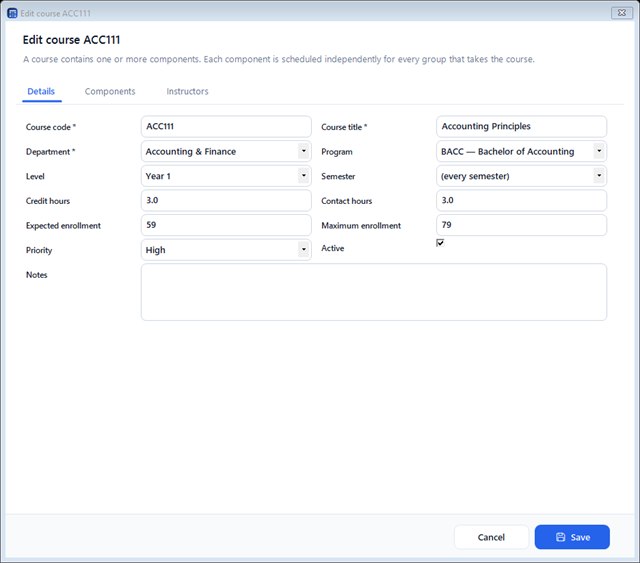Click the 'Notes' label
The width and height of the screenshot is (640, 563).
(37, 275)
